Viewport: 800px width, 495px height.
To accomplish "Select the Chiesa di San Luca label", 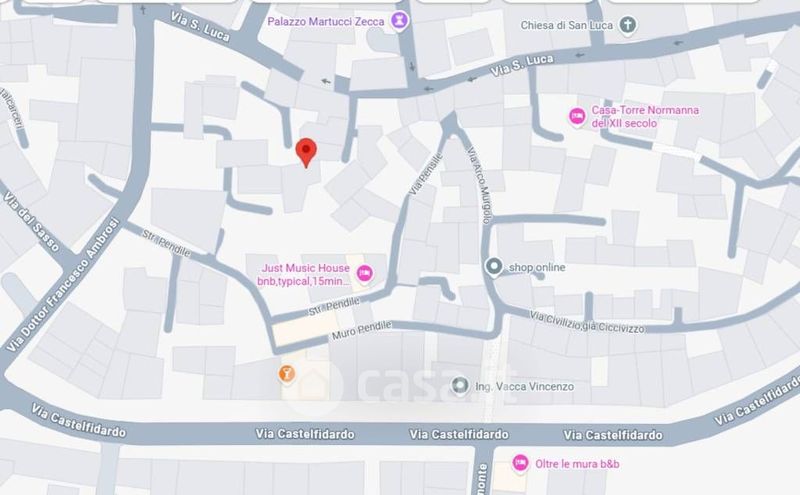I will point(566,25).
